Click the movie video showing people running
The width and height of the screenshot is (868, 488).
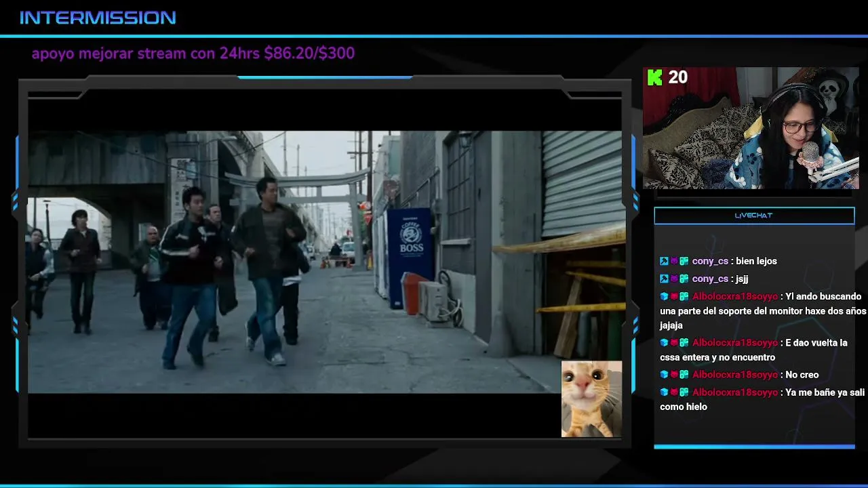(324, 262)
